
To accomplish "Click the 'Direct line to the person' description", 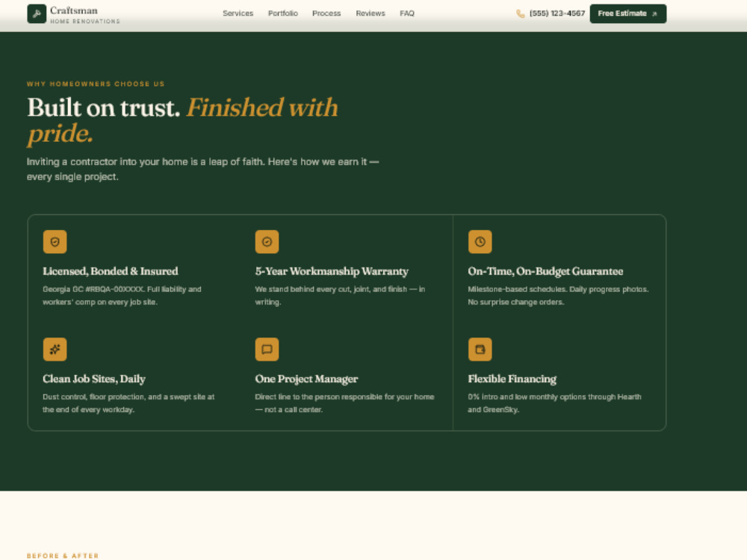I will [344, 403].
